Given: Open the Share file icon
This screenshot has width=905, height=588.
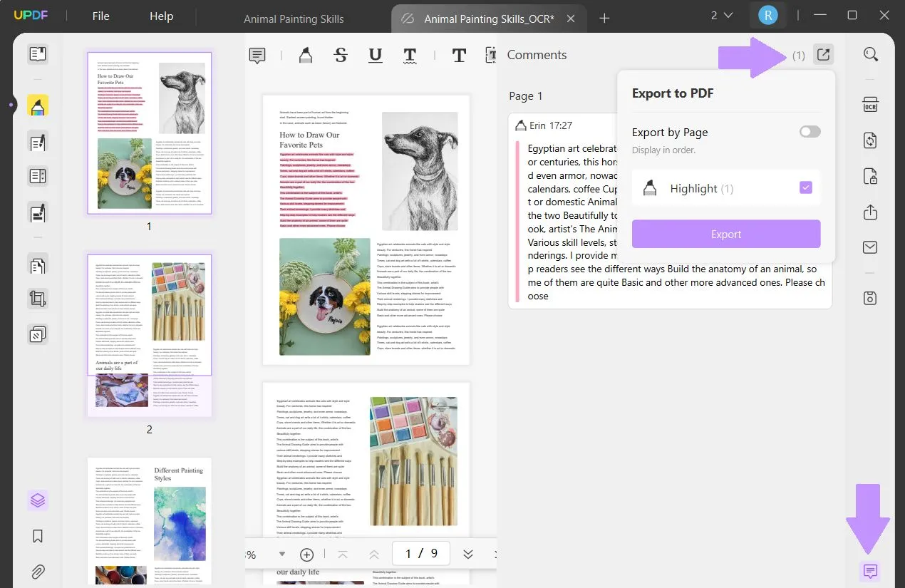Looking at the screenshot, I should (870, 212).
